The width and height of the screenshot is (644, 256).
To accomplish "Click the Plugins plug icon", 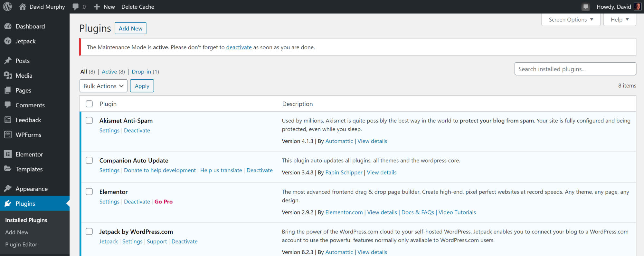I will click(x=8, y=203).
